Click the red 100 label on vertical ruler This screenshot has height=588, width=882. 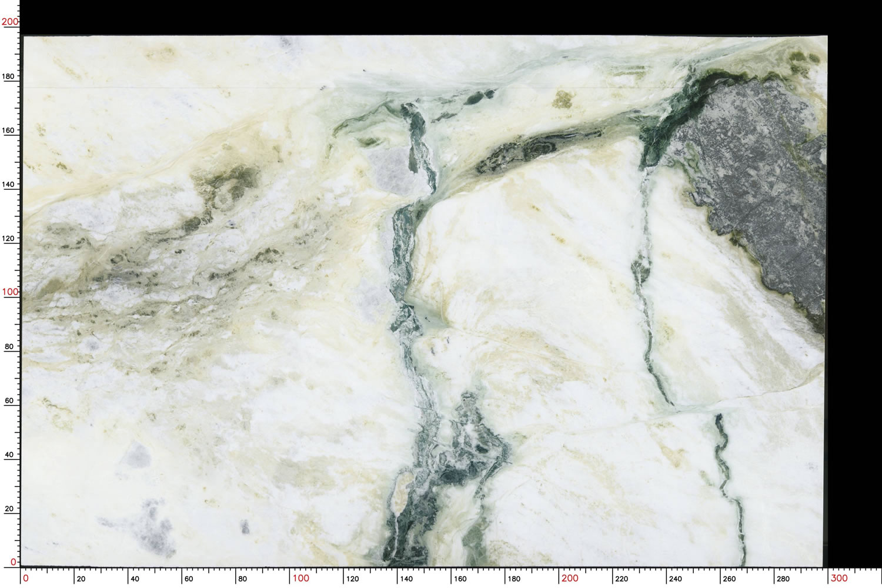pos(10,292)
